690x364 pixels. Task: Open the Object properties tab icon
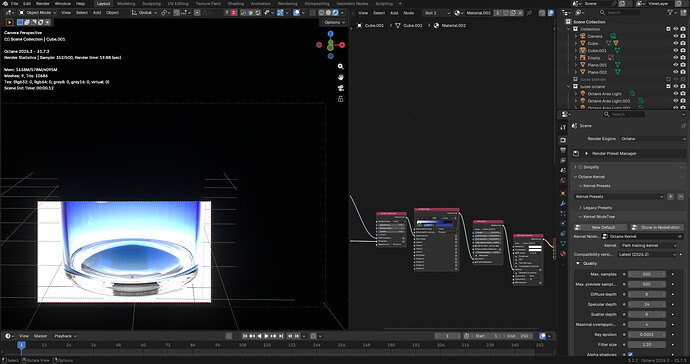pos(563,193)
